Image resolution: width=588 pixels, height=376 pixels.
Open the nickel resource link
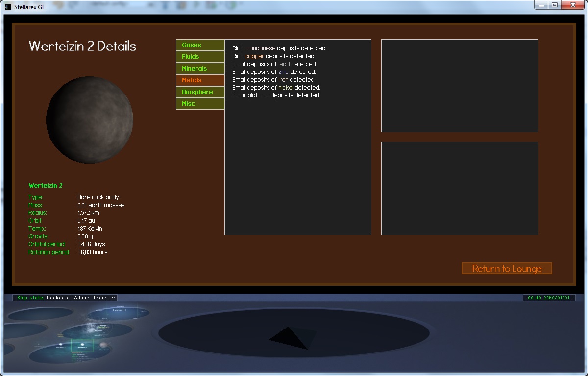(285, 88)
